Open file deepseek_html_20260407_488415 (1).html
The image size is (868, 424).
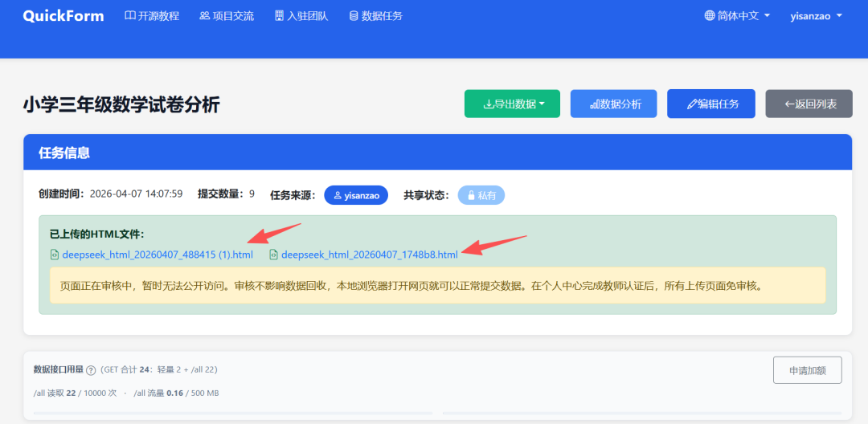tap(158, 255)
